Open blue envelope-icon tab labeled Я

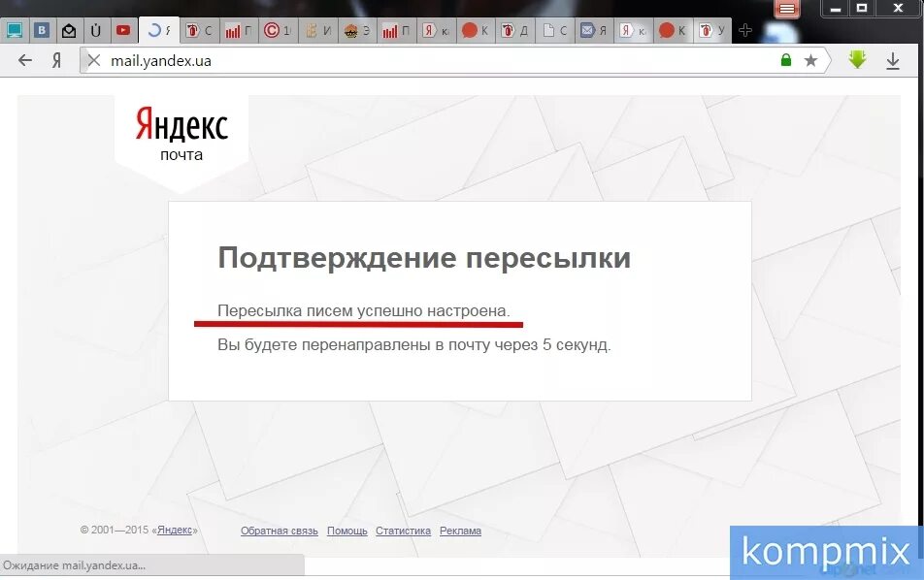coord(593,31)
